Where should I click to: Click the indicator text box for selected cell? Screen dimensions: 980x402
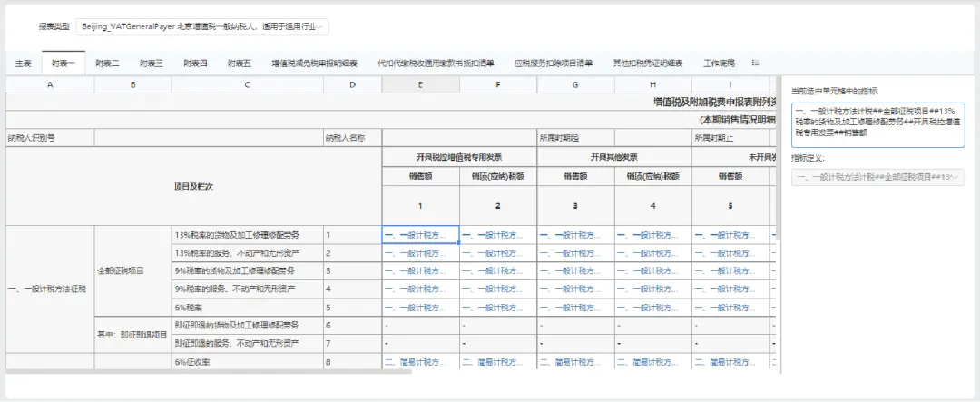coord(877,125)
